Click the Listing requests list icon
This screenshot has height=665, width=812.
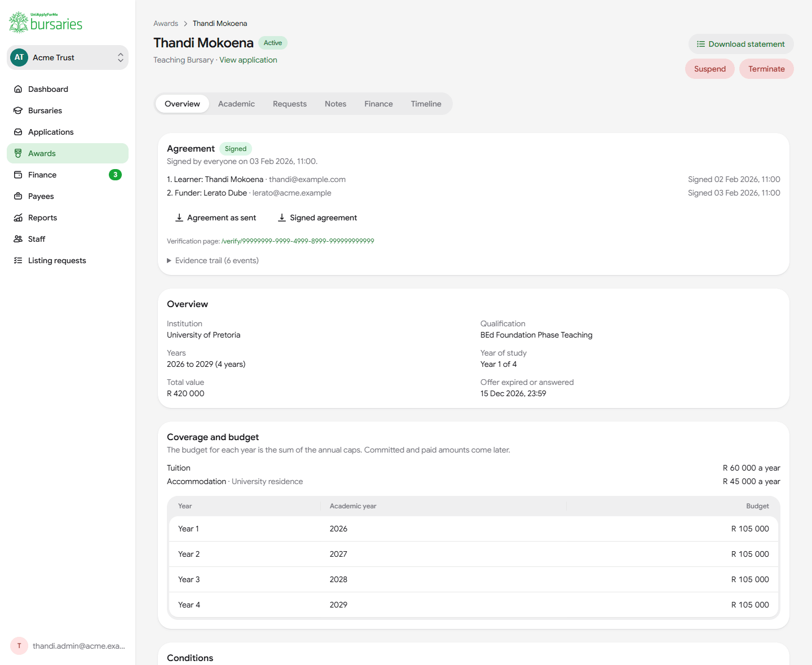point(18,260)
